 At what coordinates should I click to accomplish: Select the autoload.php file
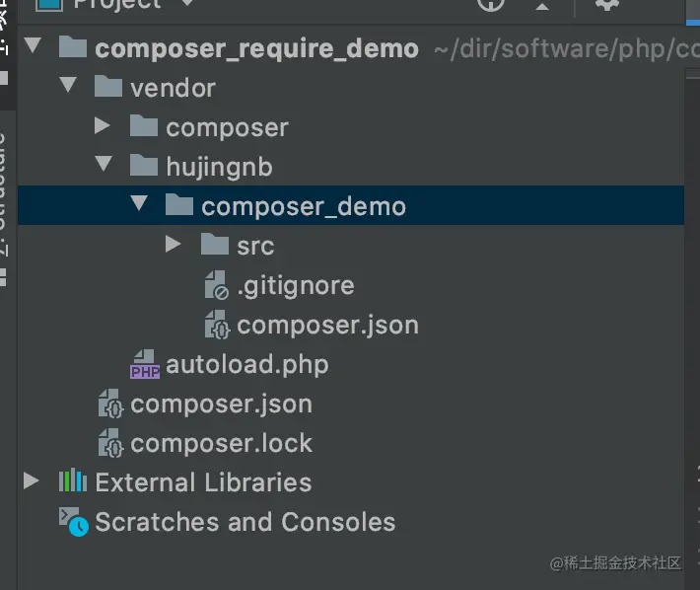pyautogui.click(x=246, y=365)
